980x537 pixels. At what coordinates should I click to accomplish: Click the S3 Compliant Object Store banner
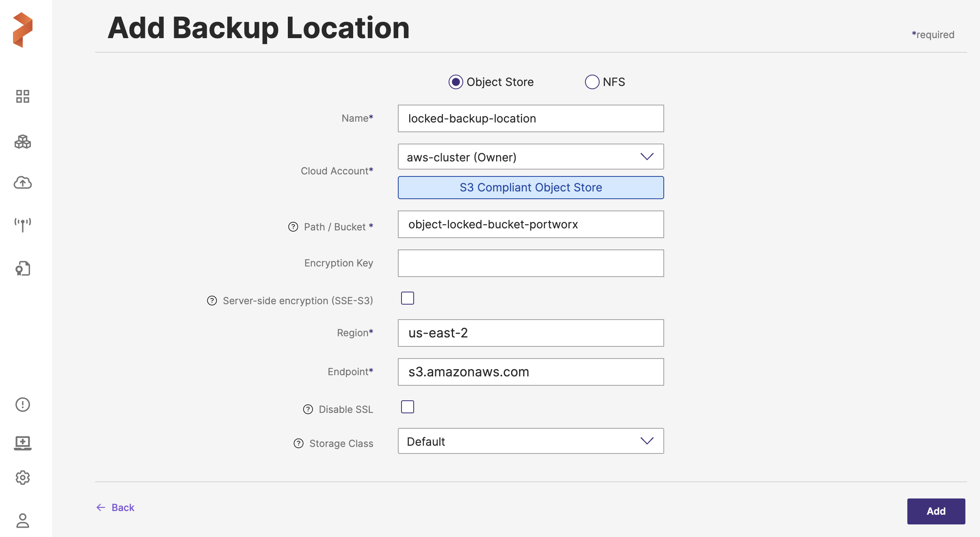(531, 188)
